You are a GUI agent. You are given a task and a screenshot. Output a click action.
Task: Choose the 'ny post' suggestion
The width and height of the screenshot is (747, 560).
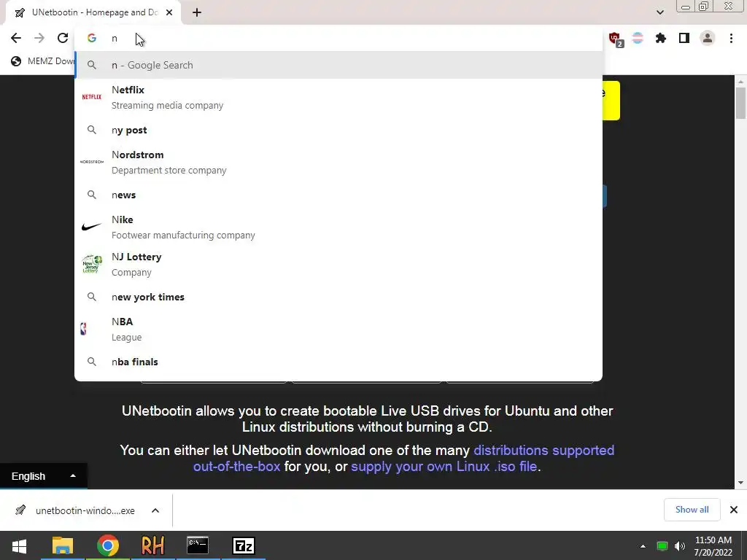point(338,130)
